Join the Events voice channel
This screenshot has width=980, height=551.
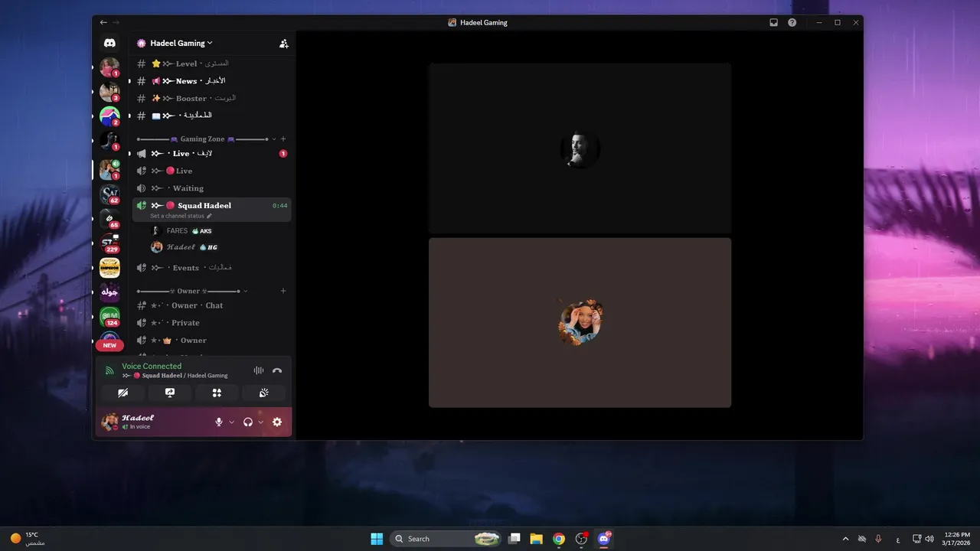[211, 268]
